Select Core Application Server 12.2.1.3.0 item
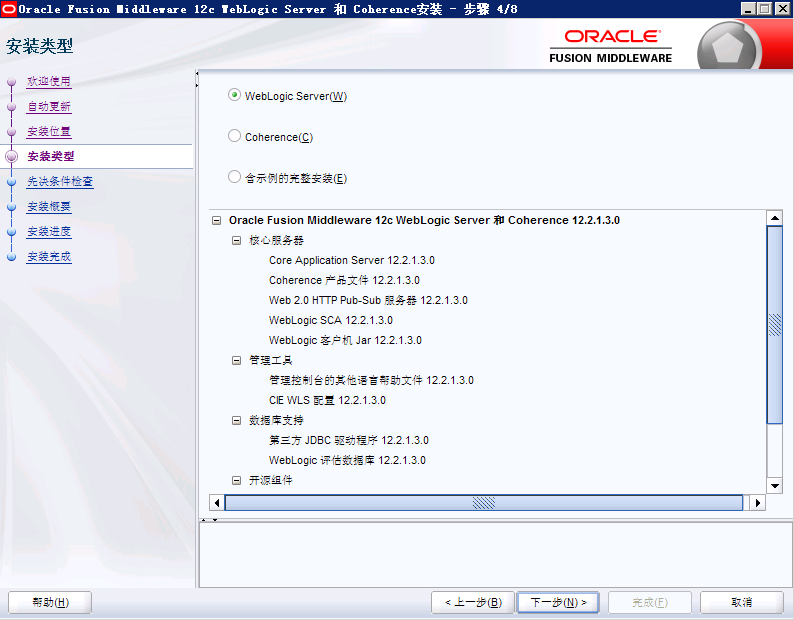This screenshot has width=794, height=620. pyautogui.click(x=352, y=260)
